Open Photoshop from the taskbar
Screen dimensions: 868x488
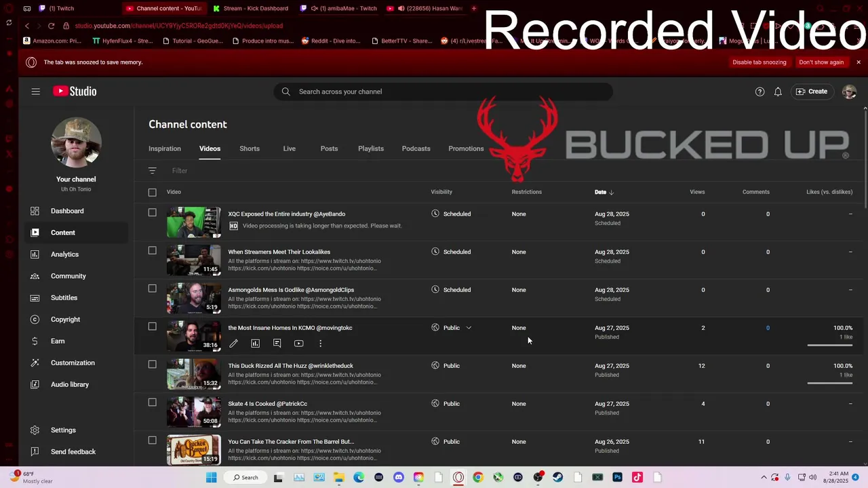click(x=617, y=477)
